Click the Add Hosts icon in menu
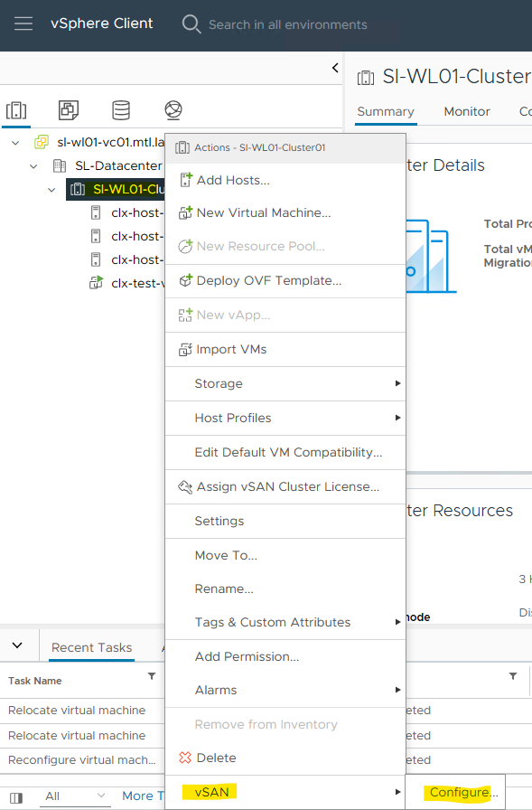Screen dimensions: 532x810 pos(185,180)
